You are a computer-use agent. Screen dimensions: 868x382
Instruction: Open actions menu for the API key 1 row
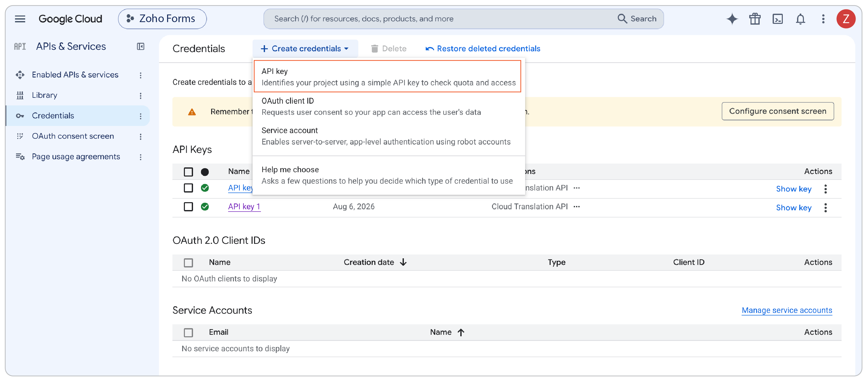coord(825,208)
